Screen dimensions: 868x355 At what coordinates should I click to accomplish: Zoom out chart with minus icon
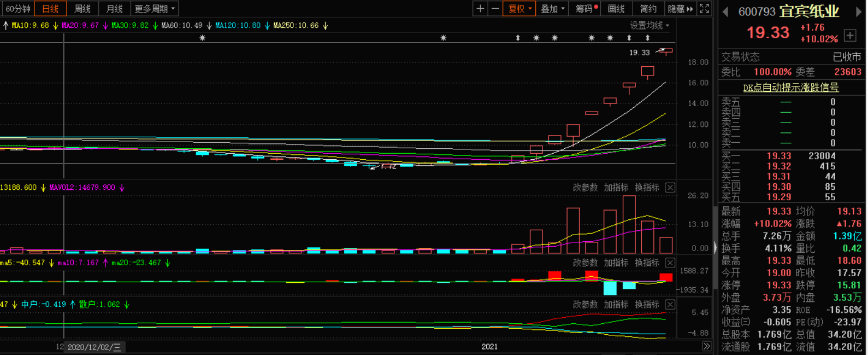click(495, 9)
